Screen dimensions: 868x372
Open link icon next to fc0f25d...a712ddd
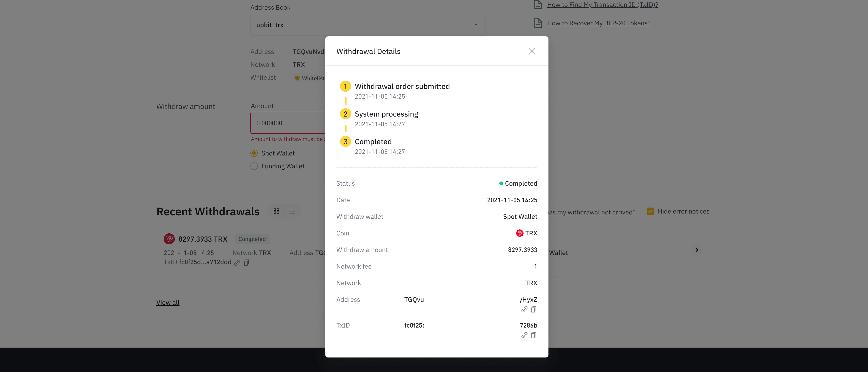[x=237, y=263]
